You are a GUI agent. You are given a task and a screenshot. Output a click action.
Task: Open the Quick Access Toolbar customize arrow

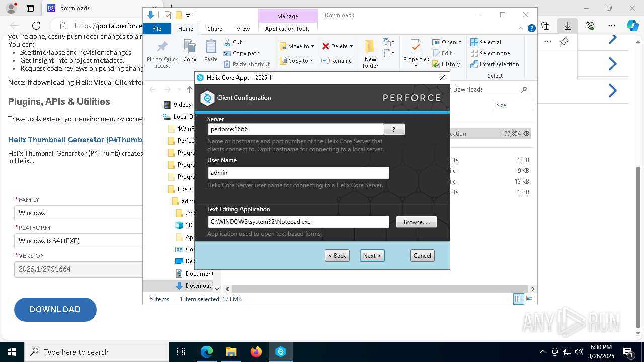[188, 16]
